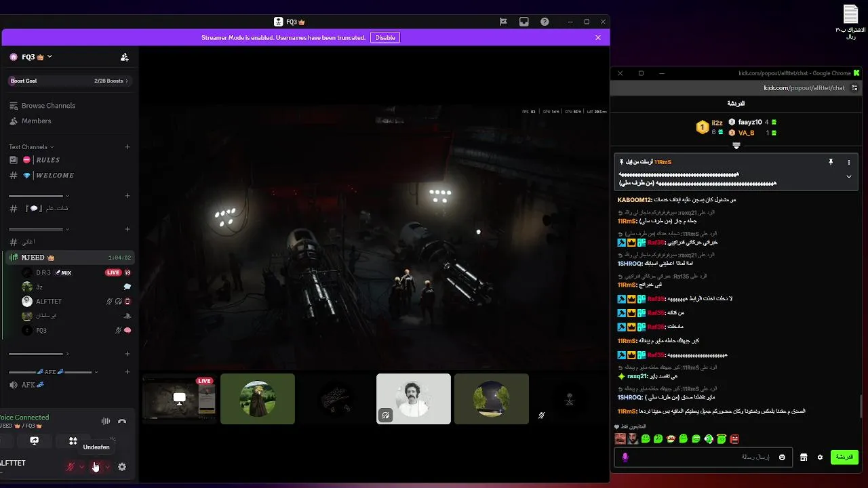Viewport: 868px width, 488px height.
Task: Collapse the AFK category chevron
Action: [96, 372]
